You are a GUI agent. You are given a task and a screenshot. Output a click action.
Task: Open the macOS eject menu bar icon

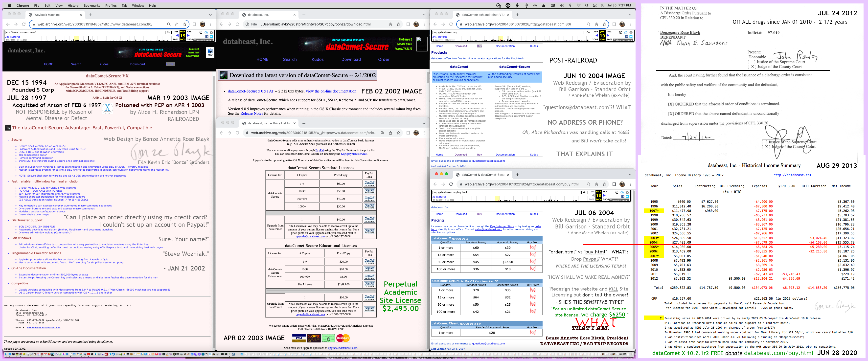[544, 5]
